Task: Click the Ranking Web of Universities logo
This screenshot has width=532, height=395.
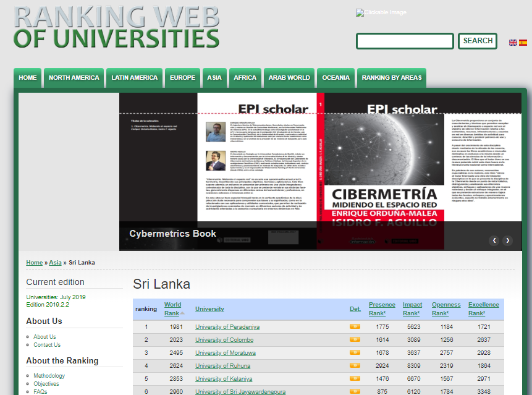Action: tap(116, 27)
